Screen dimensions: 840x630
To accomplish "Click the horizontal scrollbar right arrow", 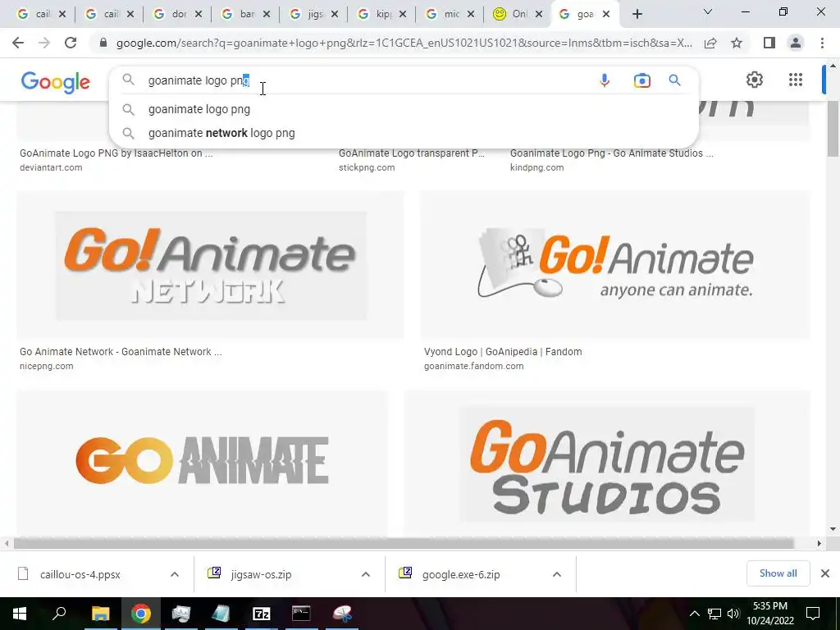I will (819, 543).
